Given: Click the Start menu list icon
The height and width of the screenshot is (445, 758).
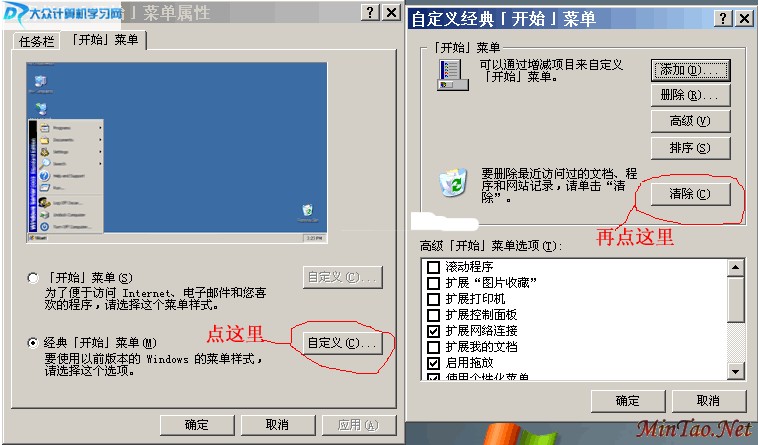Looking at the screenshot, I should pyautogui.click(x=452, y=75).
